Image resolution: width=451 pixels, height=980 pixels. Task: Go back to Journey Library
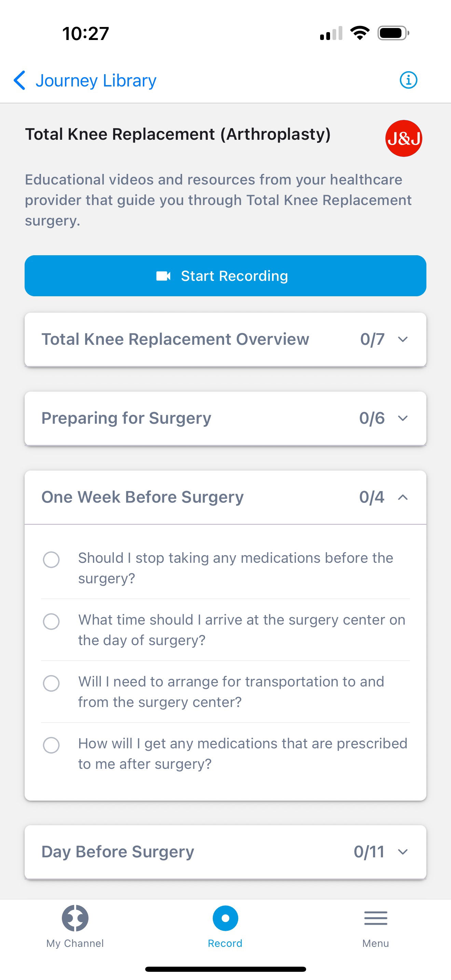(x=96, y=80)
